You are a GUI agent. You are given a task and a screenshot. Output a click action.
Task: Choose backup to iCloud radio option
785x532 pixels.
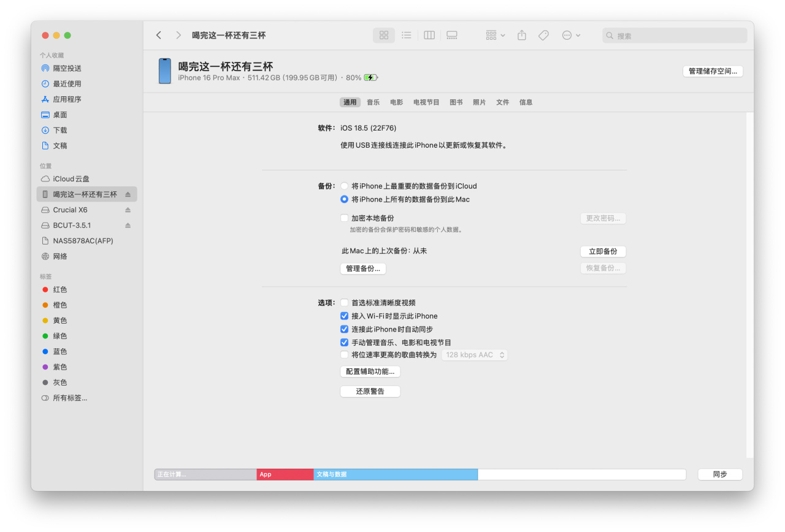click(x=345, y=186)
